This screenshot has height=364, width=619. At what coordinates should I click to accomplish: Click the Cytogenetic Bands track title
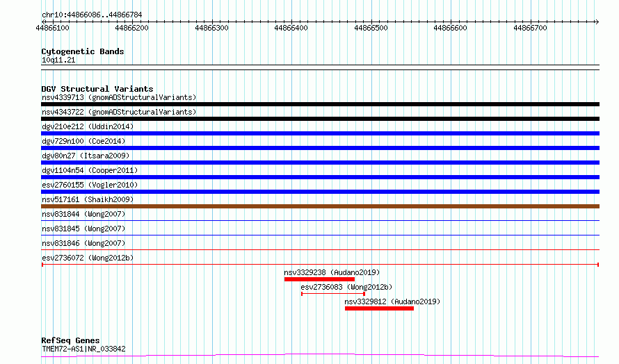[83, 51]
